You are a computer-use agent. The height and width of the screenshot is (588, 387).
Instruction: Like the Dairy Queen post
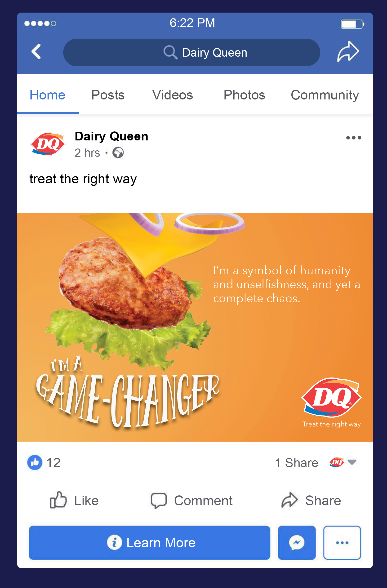pos(74,500)
